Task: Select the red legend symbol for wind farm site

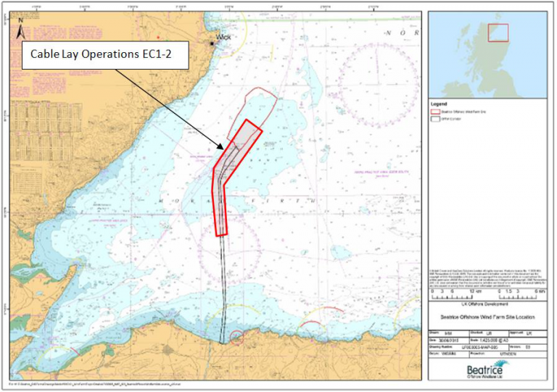Action: (x=435, y=114)
